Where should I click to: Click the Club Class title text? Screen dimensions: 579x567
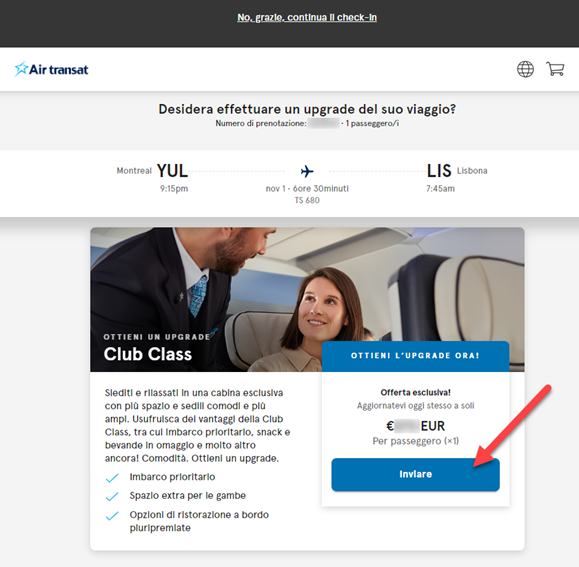point(148,354)
